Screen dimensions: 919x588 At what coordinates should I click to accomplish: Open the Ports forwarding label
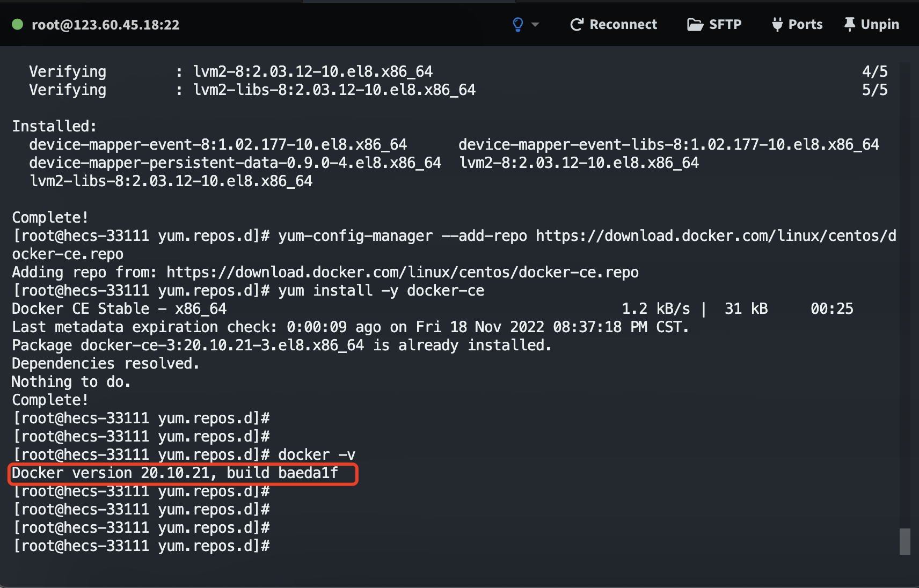(x=805, y=25)
